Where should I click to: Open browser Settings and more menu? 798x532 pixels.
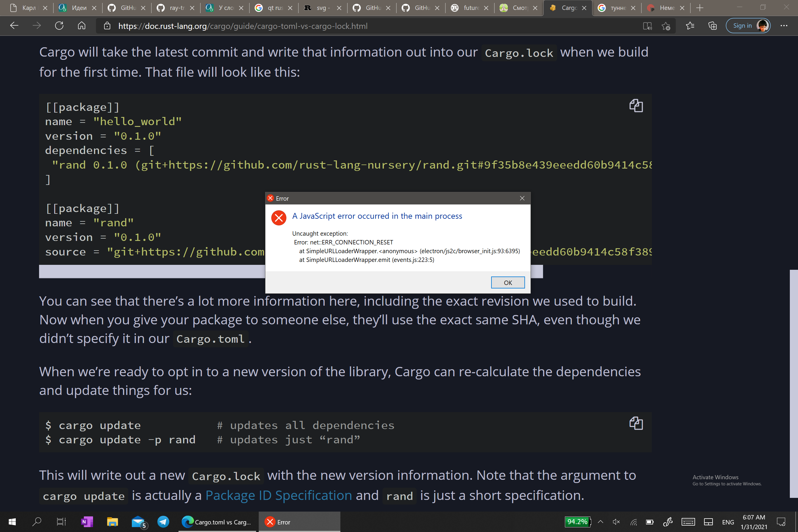tap(784, 26)
